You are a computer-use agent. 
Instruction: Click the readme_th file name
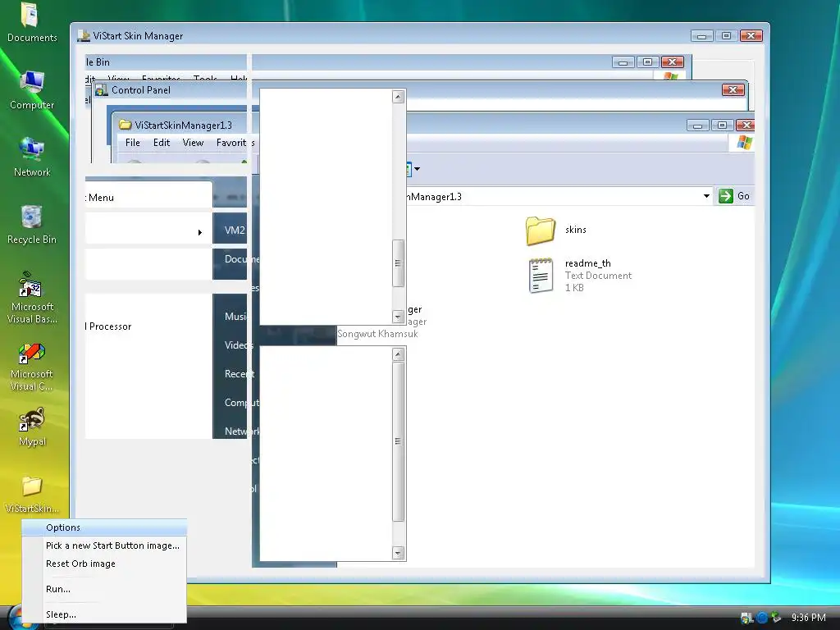[587, 263]
